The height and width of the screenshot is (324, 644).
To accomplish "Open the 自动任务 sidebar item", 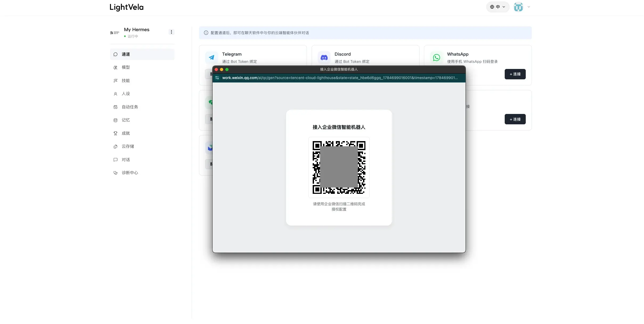I will pyautogui.click(x=142, y=107).
